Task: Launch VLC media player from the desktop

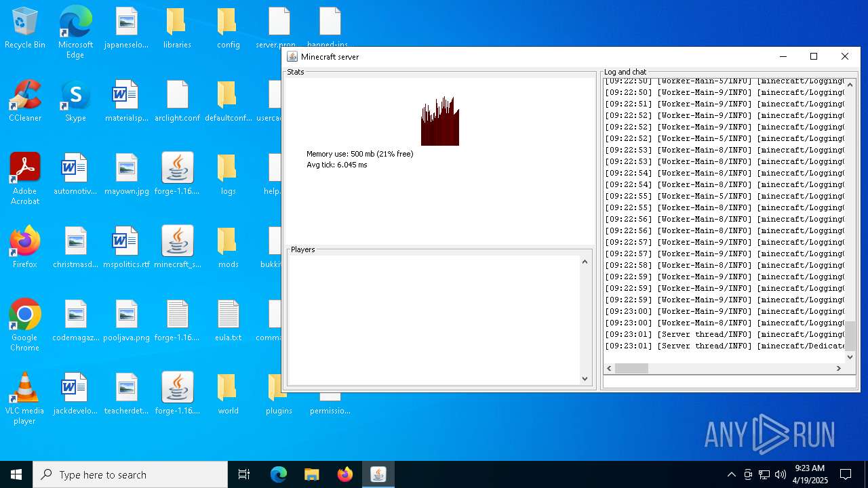Action: pyautogui.click(x=25, y=398)
